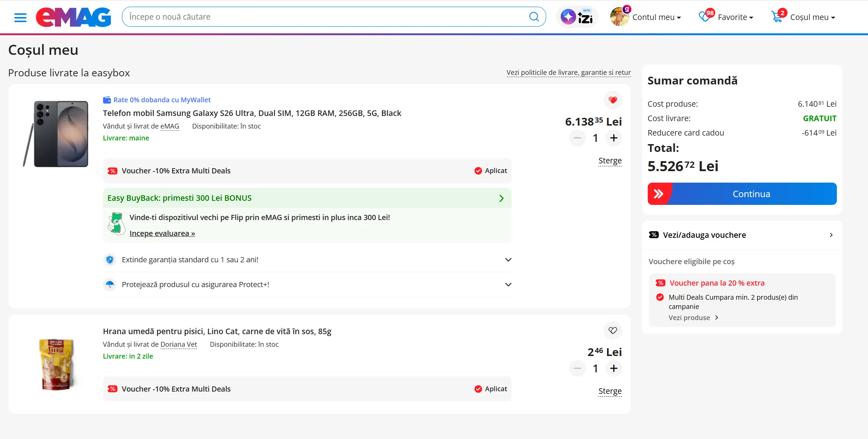Image resolution: width=868 pixels, height=439 pixels.
Task: Expand Extinde garanția standard section
Action: (x=508, y=260)
